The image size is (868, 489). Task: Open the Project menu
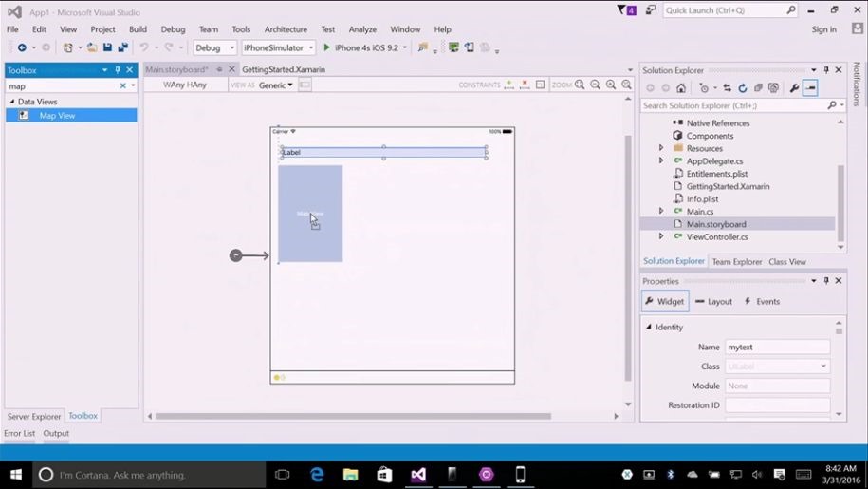(x=103, y=29)
